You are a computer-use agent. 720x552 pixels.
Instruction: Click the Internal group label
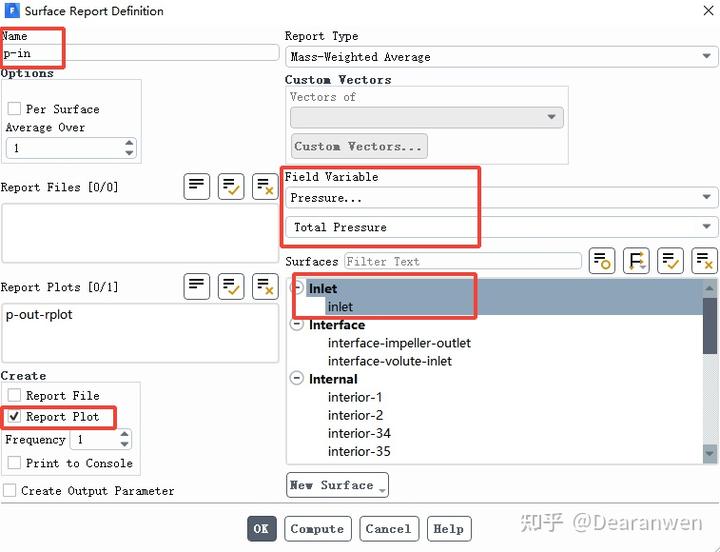[x=333, y=379]
